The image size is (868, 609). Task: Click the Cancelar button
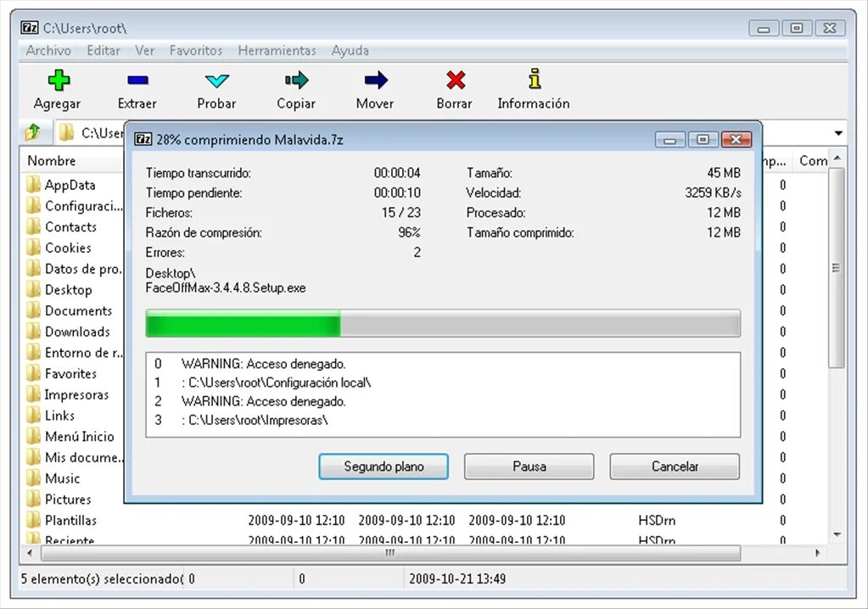675,467
